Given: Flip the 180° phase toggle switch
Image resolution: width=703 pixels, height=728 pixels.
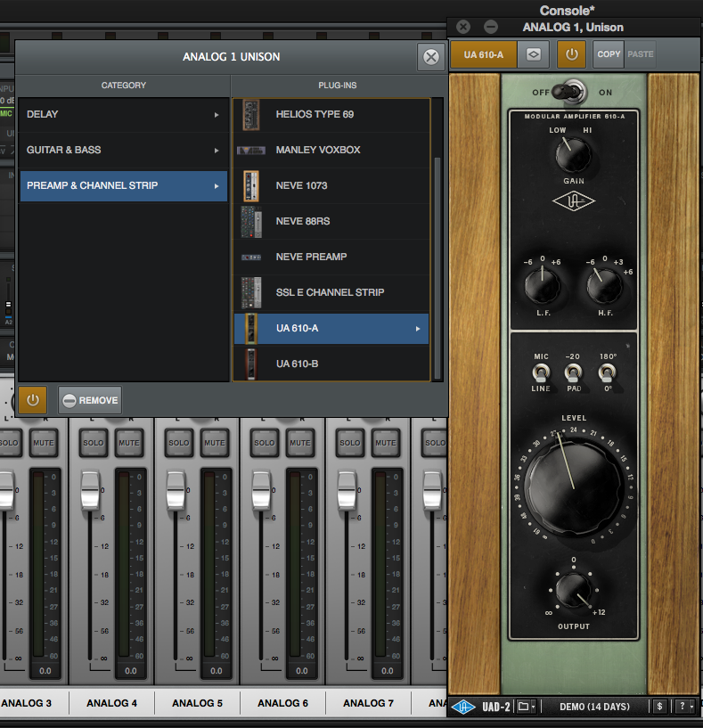Looking at the screenshot, I should [607, 372].
